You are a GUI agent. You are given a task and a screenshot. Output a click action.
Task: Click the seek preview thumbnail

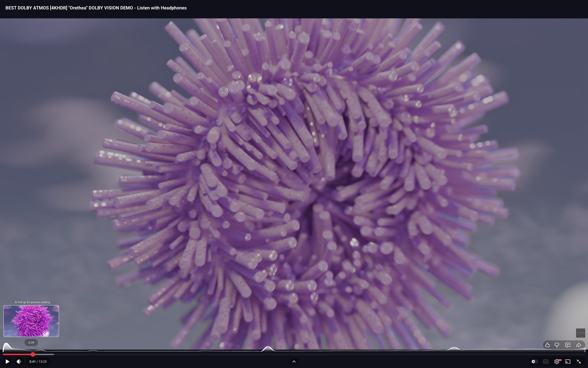tap(31, 321)
